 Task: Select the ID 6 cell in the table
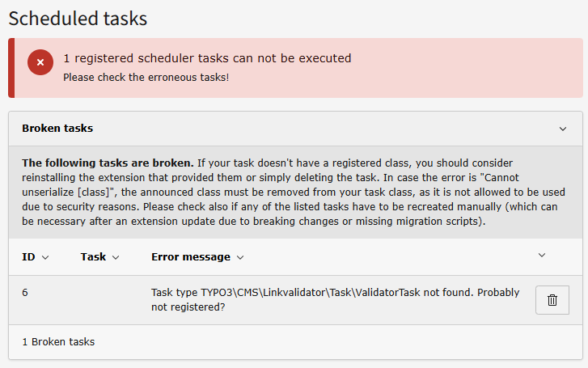tap(25, 293)
